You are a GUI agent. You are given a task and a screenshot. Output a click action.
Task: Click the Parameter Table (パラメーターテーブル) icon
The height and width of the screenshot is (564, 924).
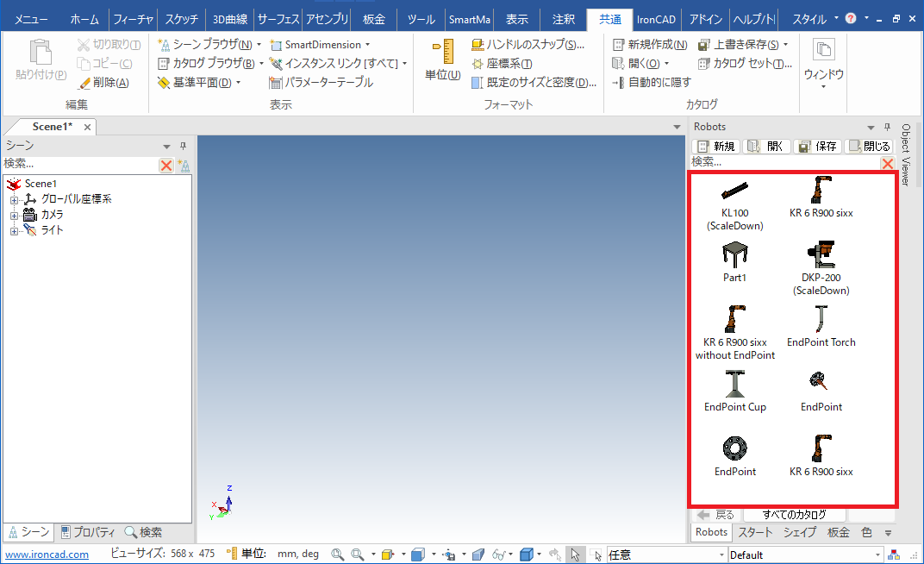(x=276, y=83)
